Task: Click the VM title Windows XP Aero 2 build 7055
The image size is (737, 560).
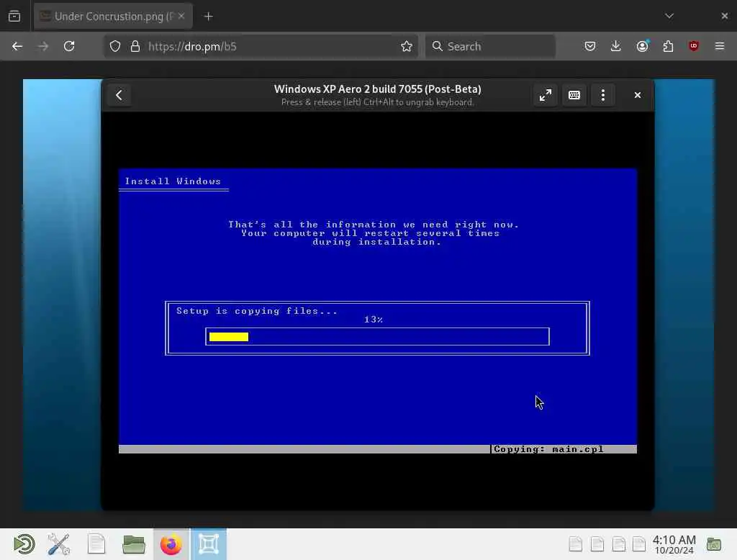Action: [377, 89]
